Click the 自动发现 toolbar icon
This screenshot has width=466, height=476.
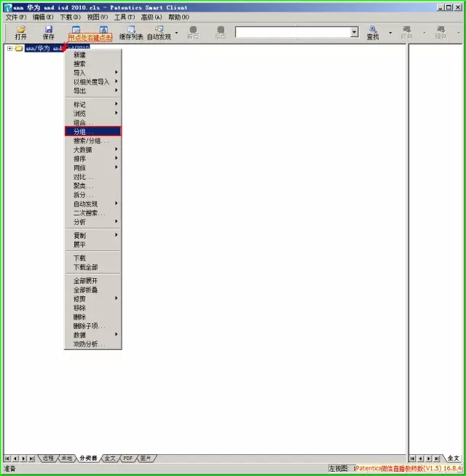tap(159, 32)
